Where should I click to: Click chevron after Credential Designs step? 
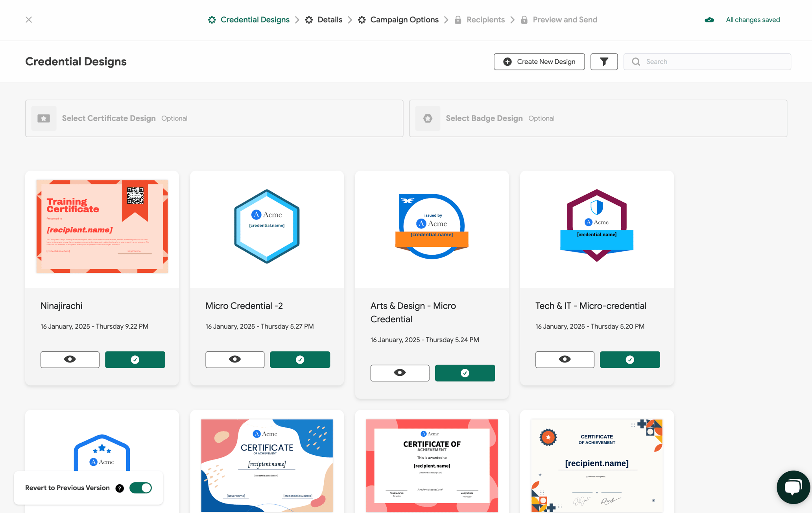297,20
